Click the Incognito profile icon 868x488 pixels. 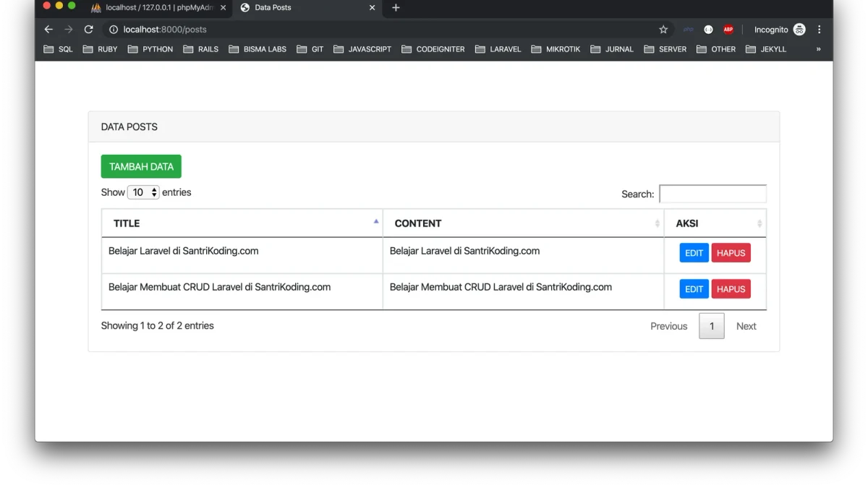point(799,30)
